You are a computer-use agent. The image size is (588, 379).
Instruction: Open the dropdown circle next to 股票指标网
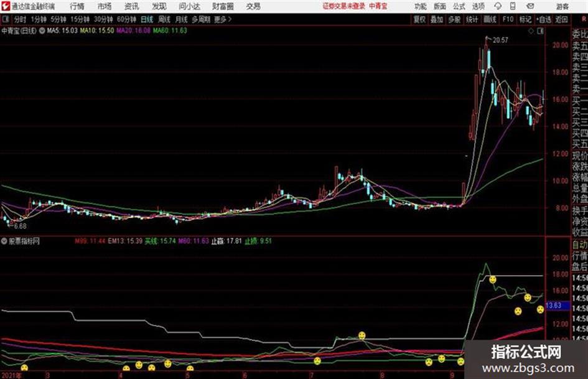4,241
